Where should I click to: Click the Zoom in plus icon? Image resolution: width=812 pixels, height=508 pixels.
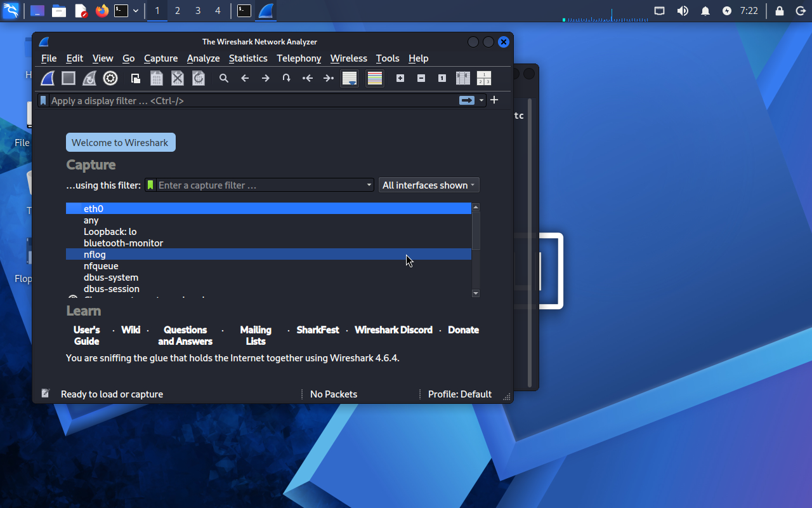[x=400, y=78]
